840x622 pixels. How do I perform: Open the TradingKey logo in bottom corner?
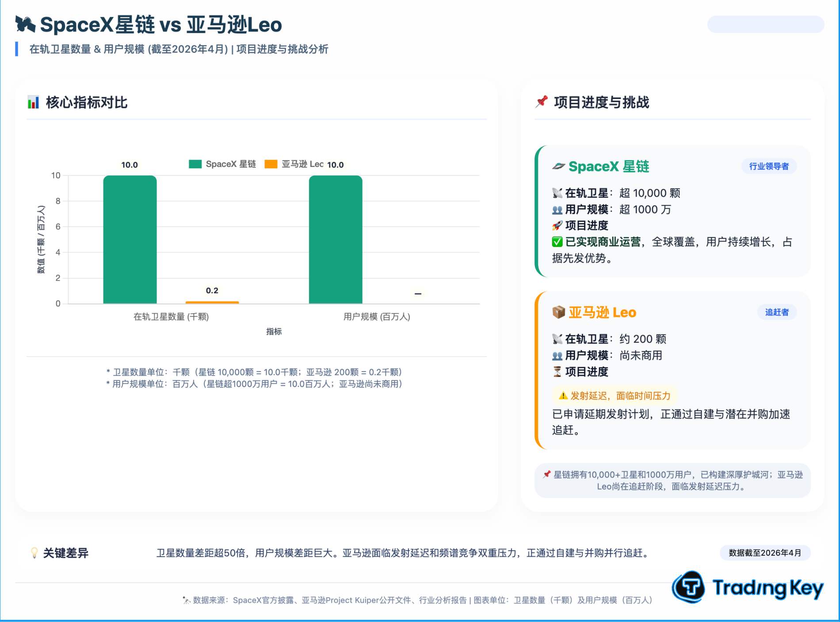pyautogui.click(x=748, y=587)
